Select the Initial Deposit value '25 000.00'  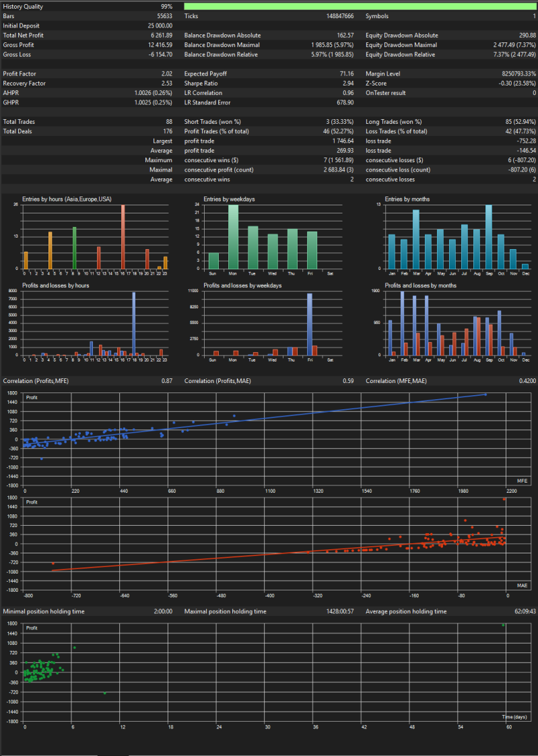[x=160, y=26]
